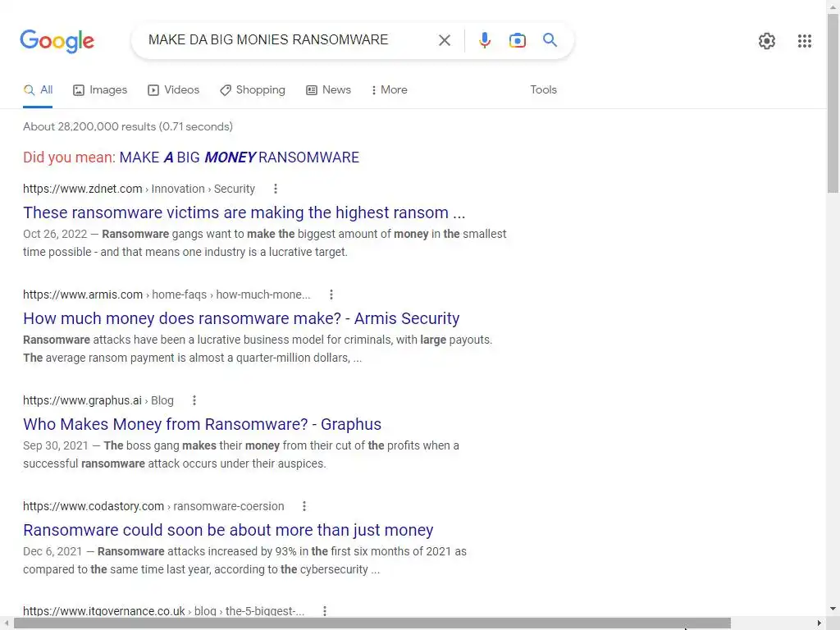The image size is (840, 630).
Task: Click the horizontal scrollbar left arrow
Action: [x=7, y=623]
